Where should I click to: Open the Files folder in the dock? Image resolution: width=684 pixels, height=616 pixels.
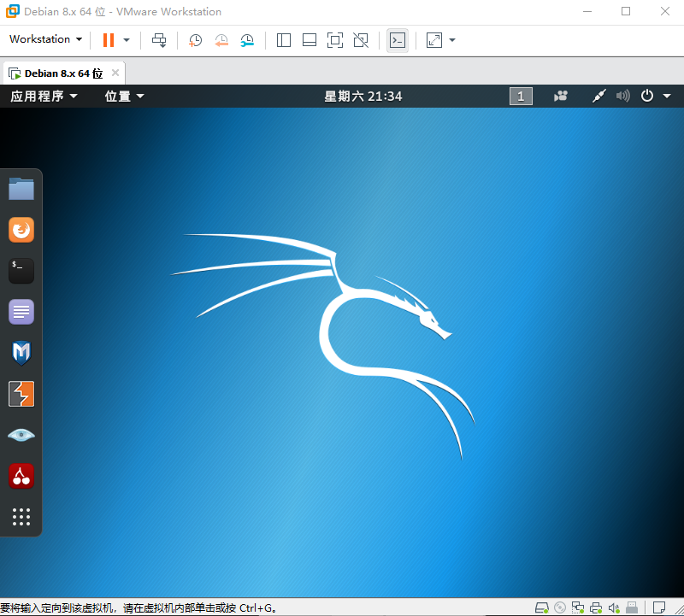pyautogui.click(x=21, y=189)
